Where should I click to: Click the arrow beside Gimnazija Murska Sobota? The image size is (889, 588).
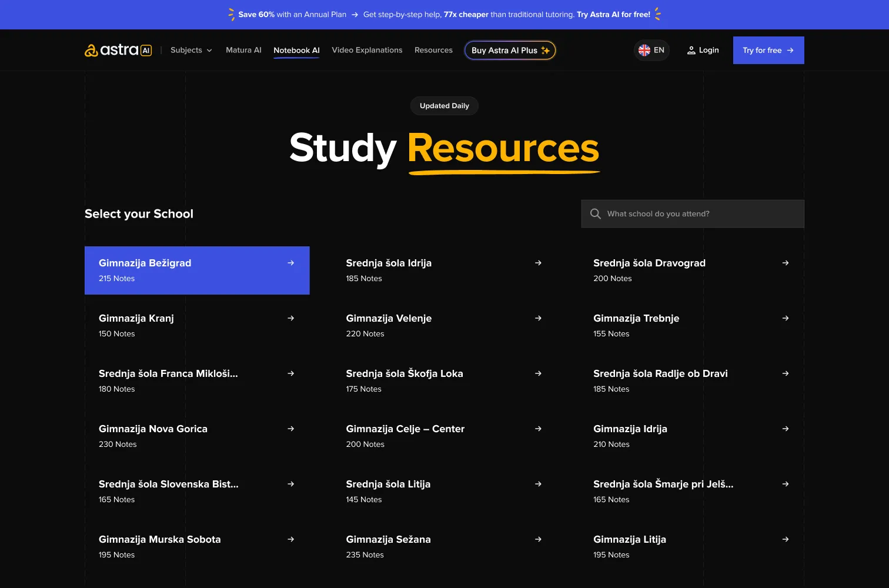tap(291, 539)
